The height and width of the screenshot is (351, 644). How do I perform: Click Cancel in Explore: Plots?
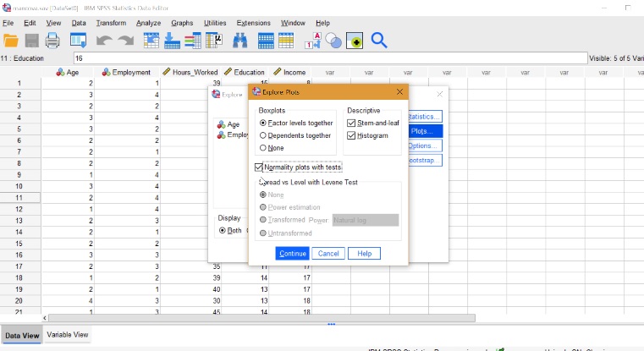pos(328,253)
